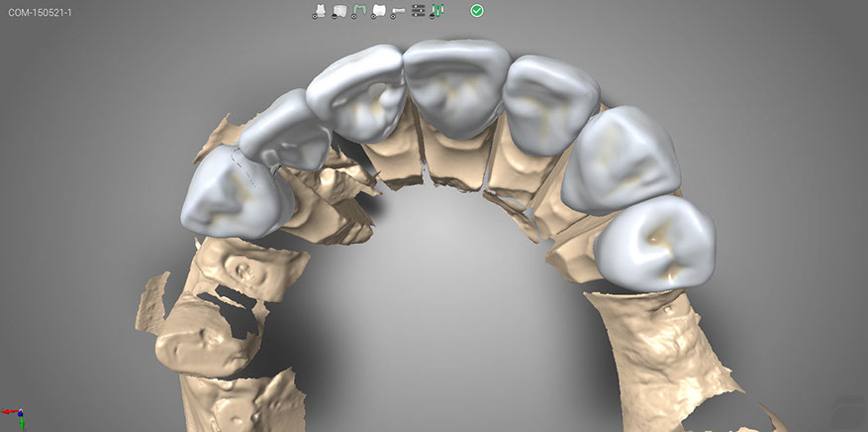Toggle eye visibility under green bridge icon

click(x=353, y=16)
